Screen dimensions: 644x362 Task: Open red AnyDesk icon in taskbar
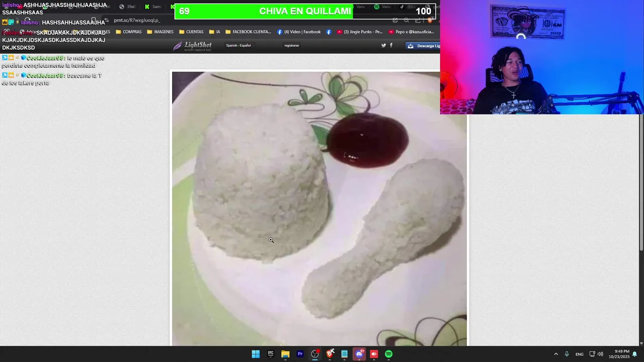pos(374,354)
